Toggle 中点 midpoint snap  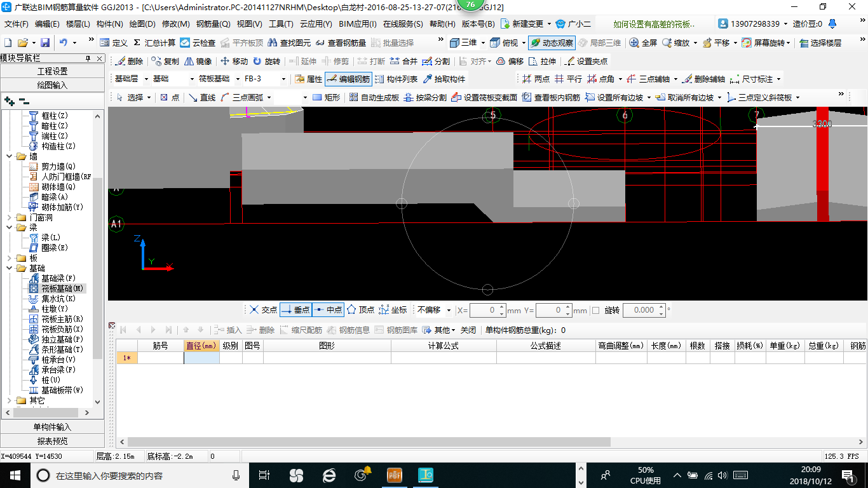point(328,310)
